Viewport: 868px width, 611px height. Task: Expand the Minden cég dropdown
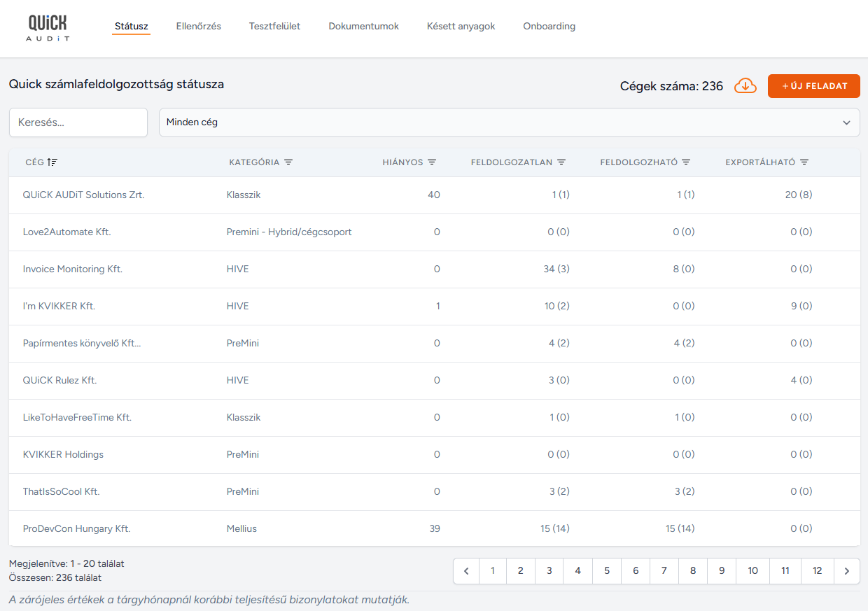846,122
